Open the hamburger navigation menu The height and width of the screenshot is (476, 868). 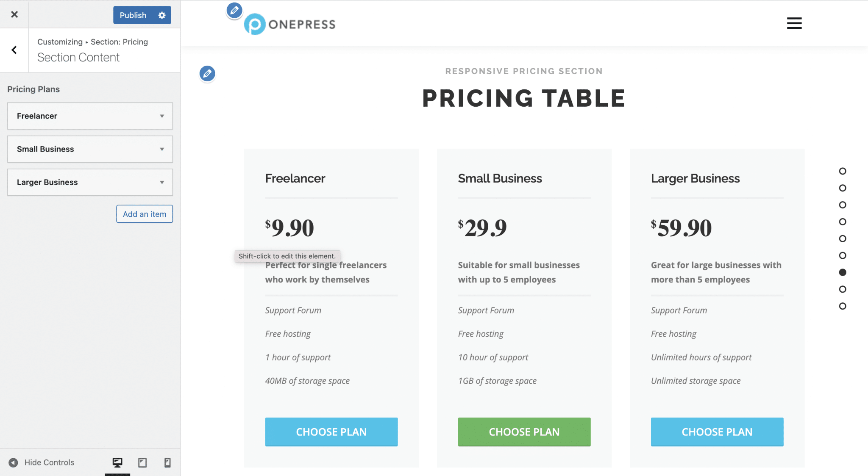pos(794,23)
